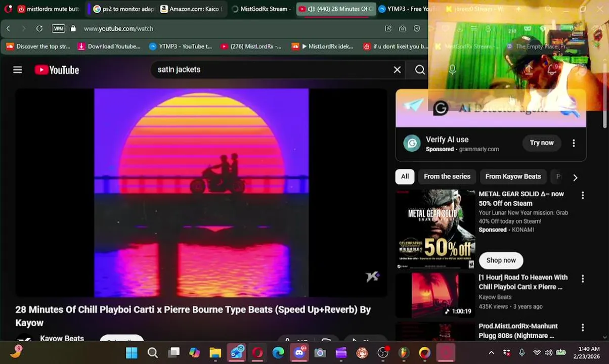609x364 pixels.
Task: Go back with the browser back arrow
Action: point(8,28)
